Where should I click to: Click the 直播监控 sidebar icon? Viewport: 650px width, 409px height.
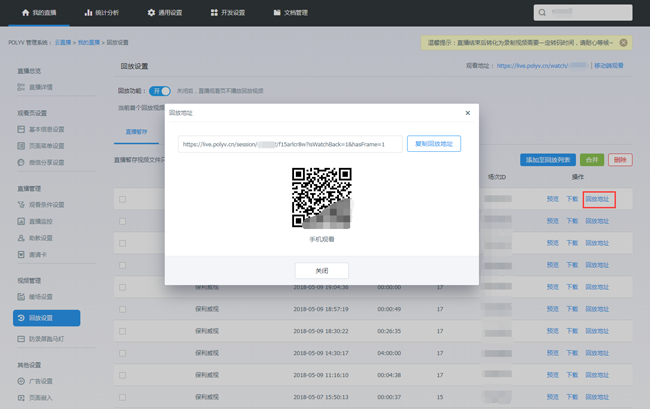[21, 221]
